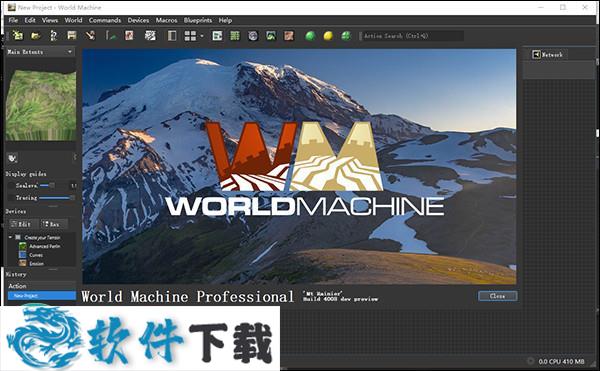The image size is (600, 371).
Task: Select the Create your Terrain group row
Action: 42,237
